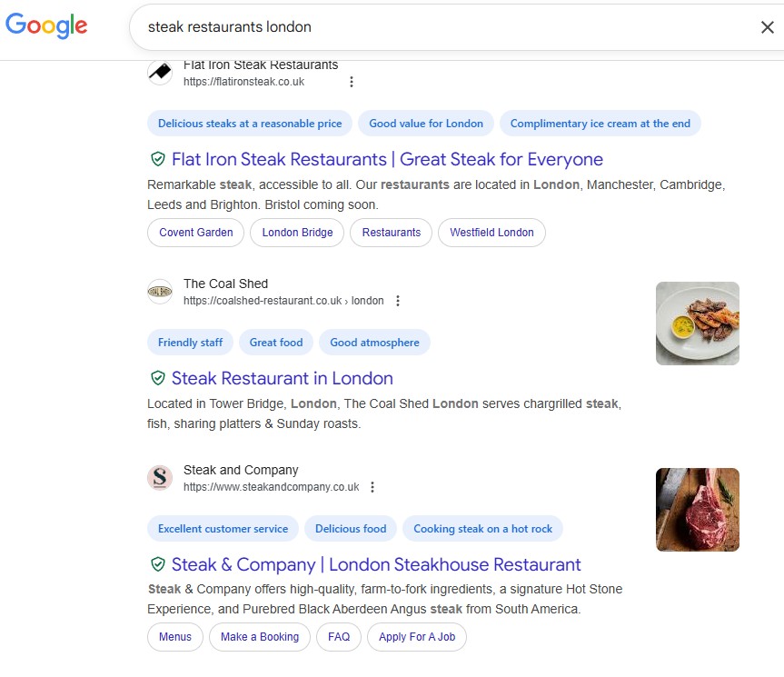Click the raw steak thumbnail image
784x677 pixels.
[698, 510]
